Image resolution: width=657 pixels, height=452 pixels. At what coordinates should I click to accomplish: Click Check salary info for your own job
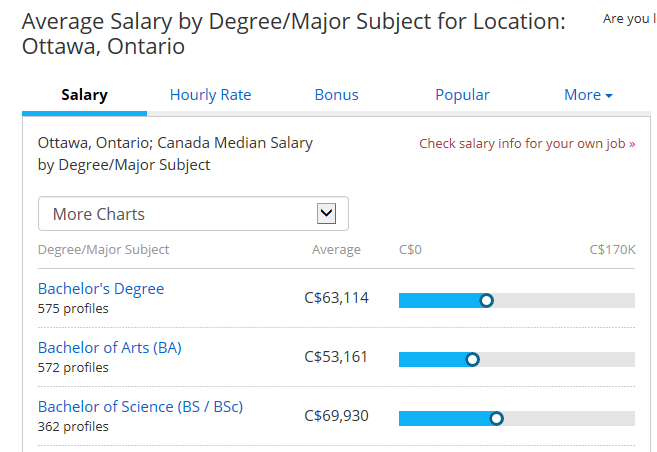(x=527, y=144)
